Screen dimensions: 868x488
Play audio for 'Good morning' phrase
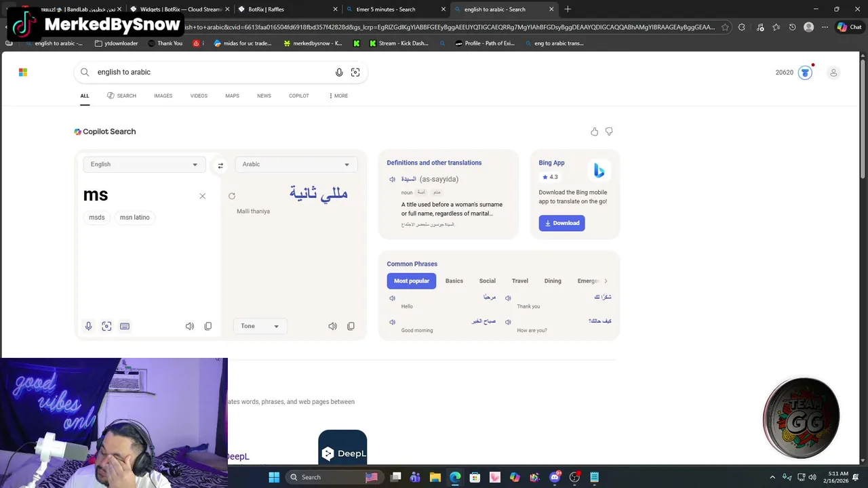tap(392, 322)
